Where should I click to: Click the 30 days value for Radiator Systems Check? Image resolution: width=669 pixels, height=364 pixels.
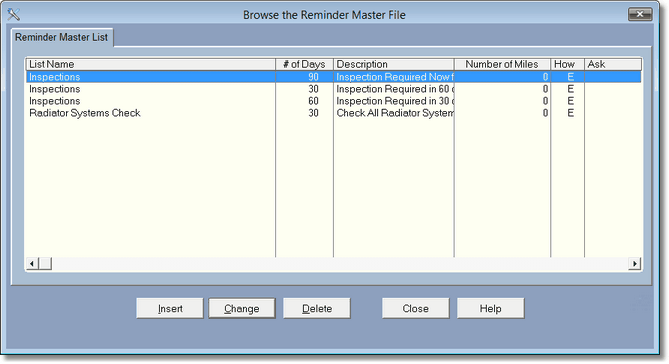pyautogui.click(x=313, y=113)
